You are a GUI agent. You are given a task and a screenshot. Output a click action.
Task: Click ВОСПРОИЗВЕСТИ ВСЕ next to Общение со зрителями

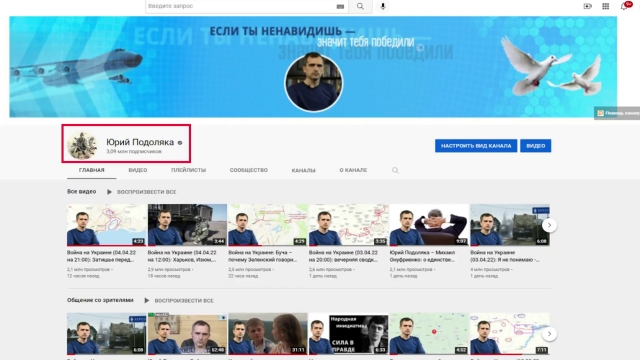coord(184,300)
